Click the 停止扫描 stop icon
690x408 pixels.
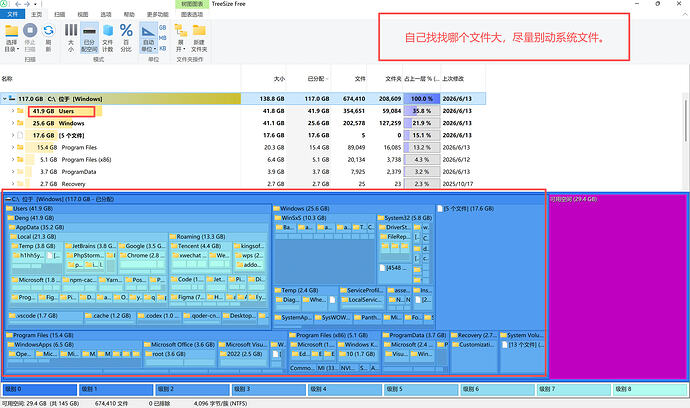tap(30, 30)
